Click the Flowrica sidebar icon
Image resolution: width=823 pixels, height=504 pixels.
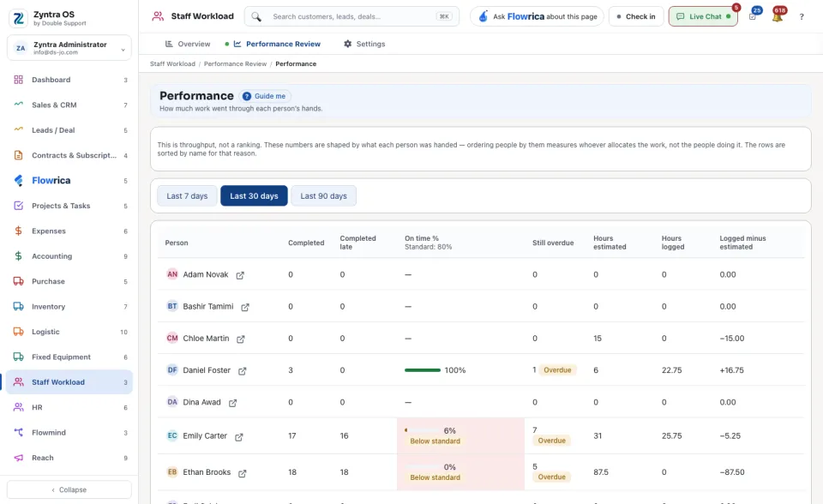click(18, 181)
